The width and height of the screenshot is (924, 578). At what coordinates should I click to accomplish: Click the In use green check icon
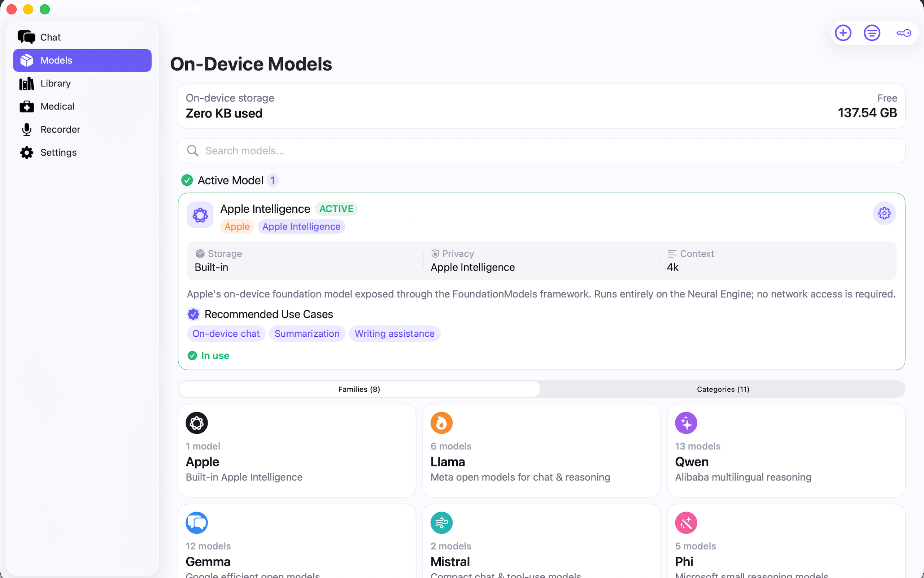(192, 355)
